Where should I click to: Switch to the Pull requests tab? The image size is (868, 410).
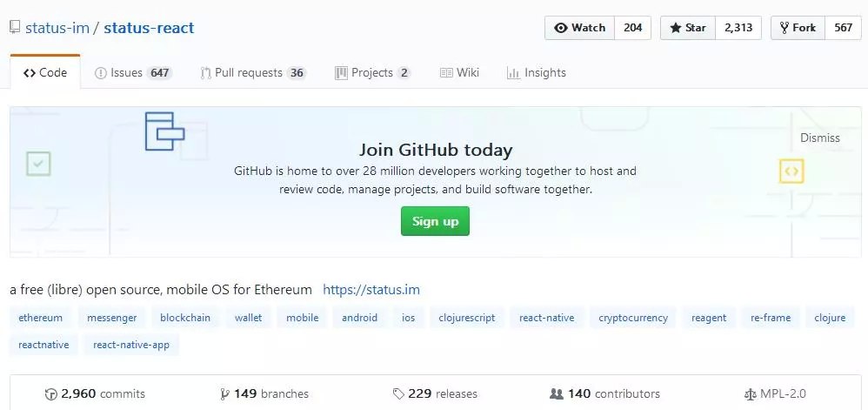254,72
